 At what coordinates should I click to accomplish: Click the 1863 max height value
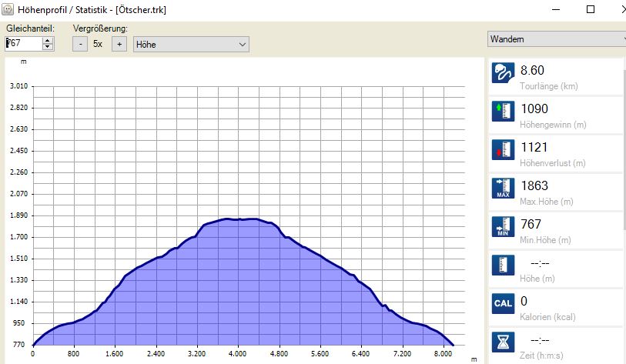pyautogui.click(x=534, y=185)
